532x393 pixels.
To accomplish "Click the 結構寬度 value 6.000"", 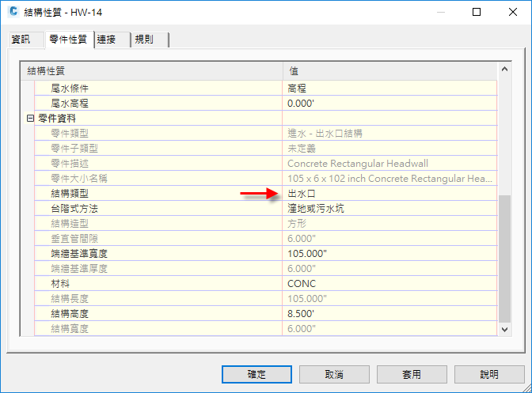I will (302, 329).
